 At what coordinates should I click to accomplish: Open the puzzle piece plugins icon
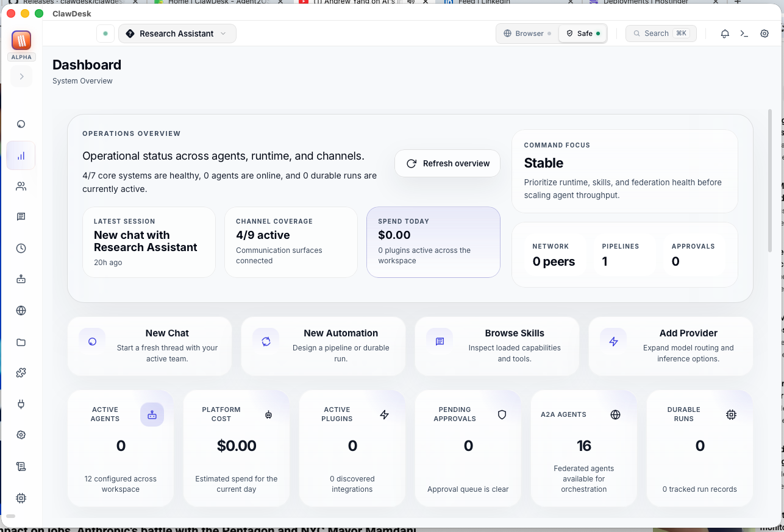click(x=21, y=372)
